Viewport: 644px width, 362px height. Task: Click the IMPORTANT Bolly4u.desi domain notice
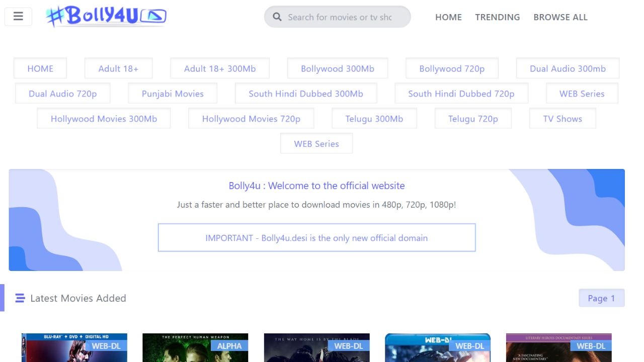pos(316,238)
